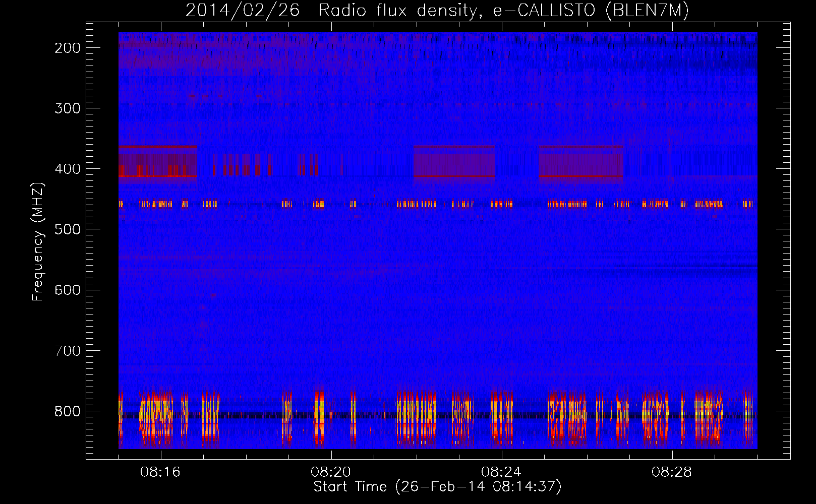The image size is (816, 504).
Task: Click the 200 frequency tick label
Action: click(68, 48)
